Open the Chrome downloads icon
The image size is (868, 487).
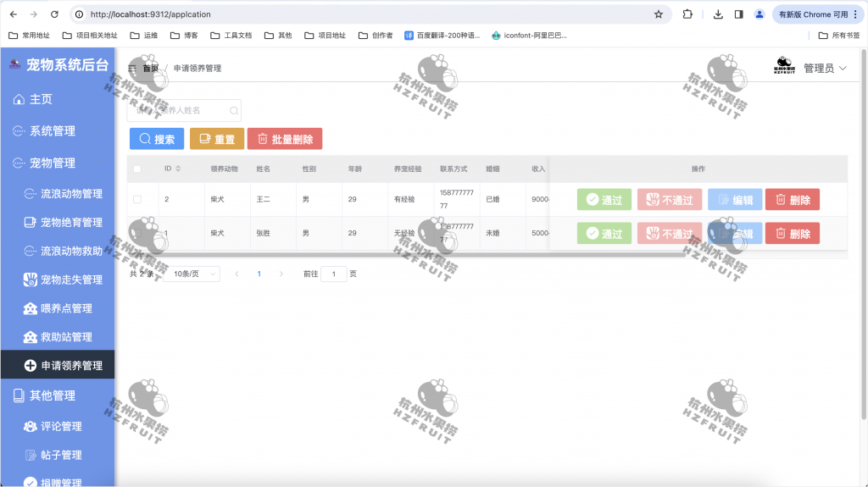click(718, 14)
